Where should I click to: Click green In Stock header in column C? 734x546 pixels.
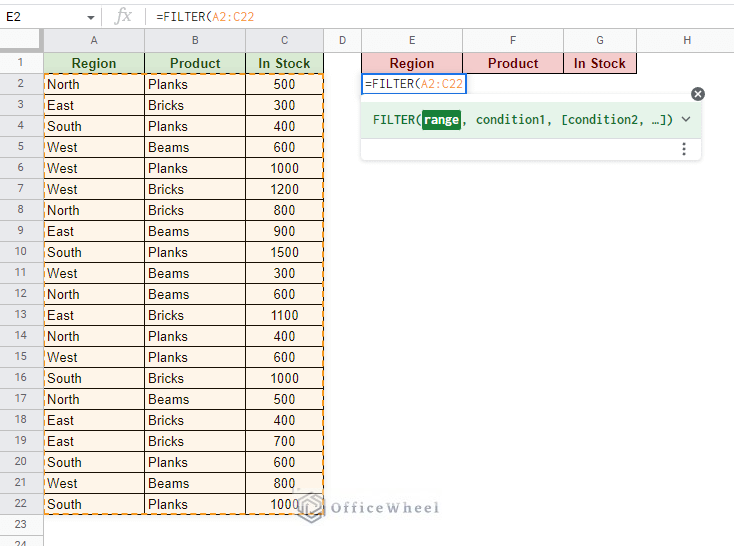pyautogui.click(x=284, y=63)
